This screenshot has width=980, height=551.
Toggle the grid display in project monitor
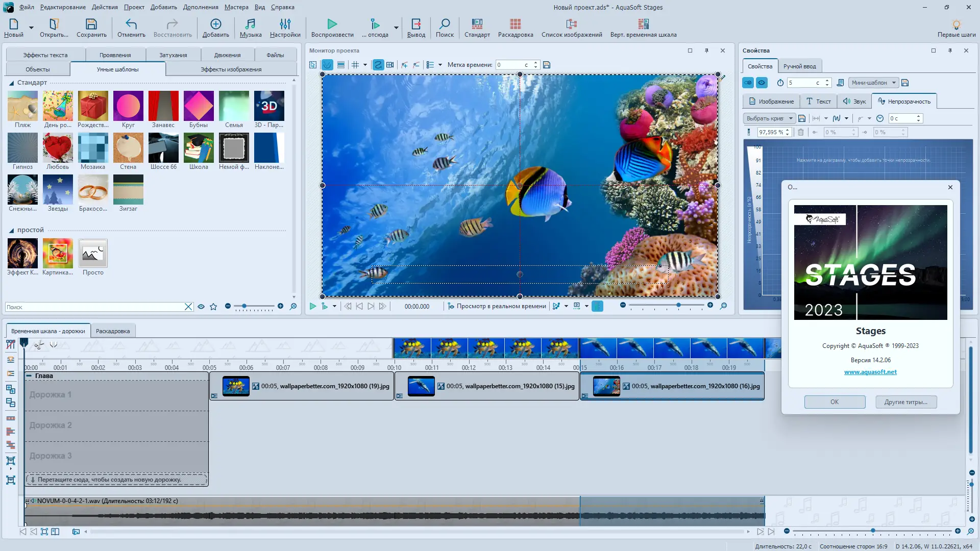[x=356, y=65]
